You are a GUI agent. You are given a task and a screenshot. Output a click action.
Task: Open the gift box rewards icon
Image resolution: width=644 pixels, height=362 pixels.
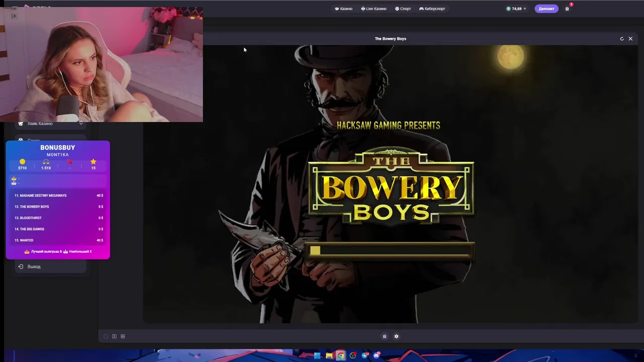tap(567, 9)
